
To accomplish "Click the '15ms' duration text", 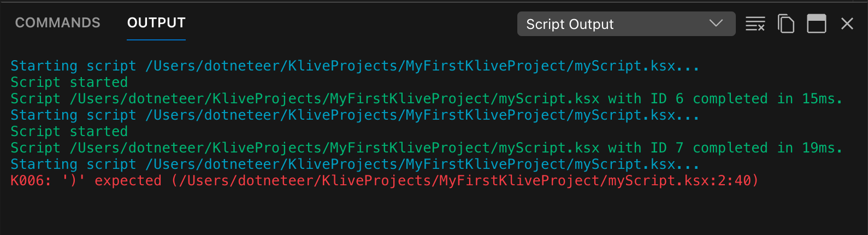I will coord(818,99).
